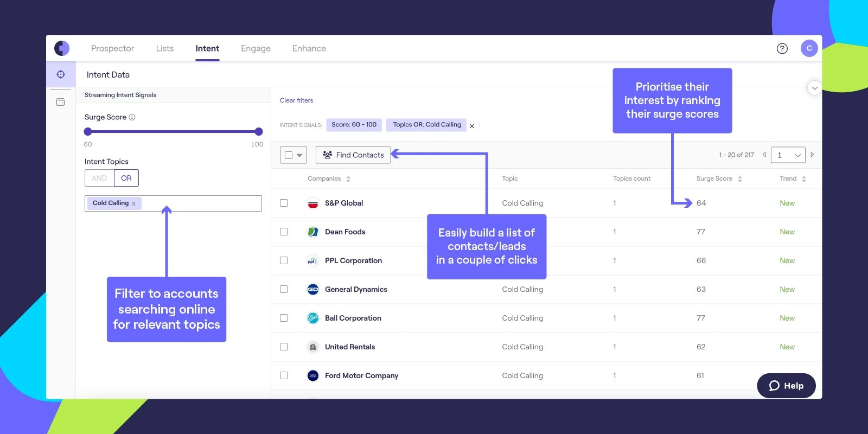Image resolution: width=868 pixels, height=434 pixels.
Task: Tick the General Dynamics row checkbox
Action: 284,289
